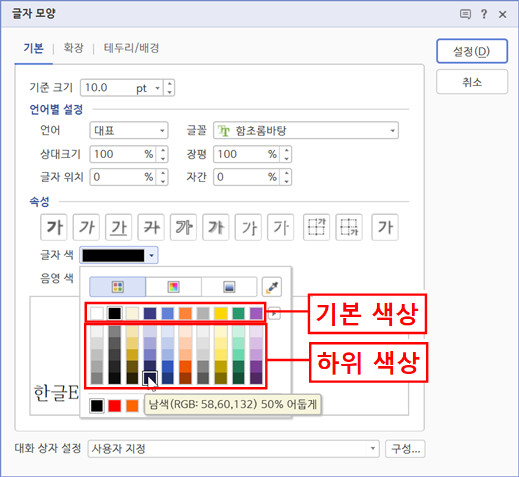Click the superscript 가 grid icon
519x477 pixels.
point(316,227)
